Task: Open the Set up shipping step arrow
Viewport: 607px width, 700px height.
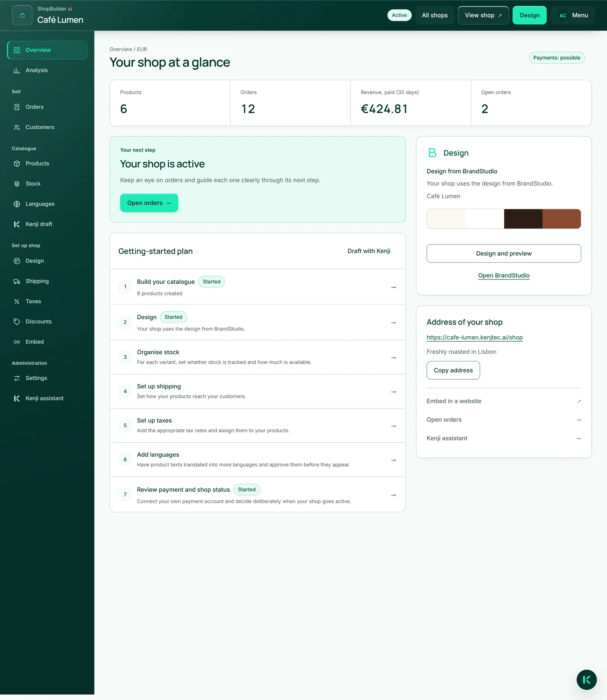Action: 393,392
